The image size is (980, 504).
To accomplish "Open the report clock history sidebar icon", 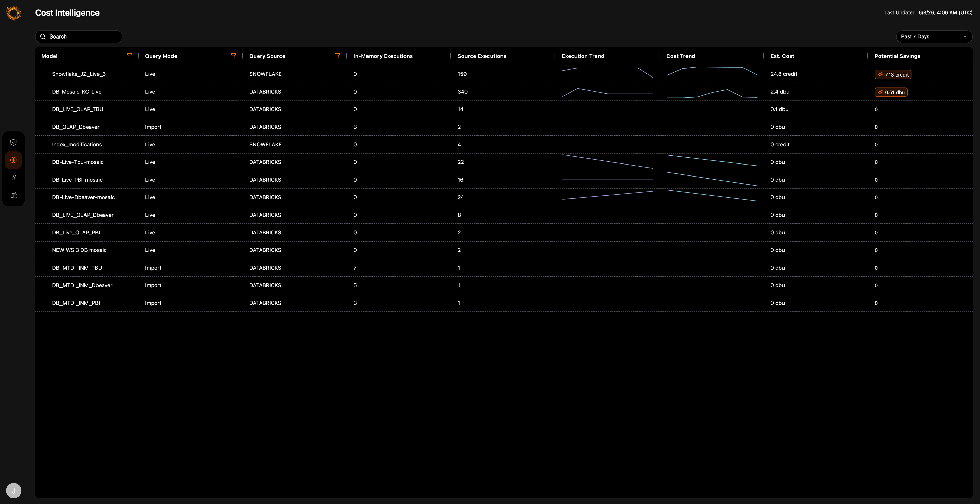I will coord(13,195).
